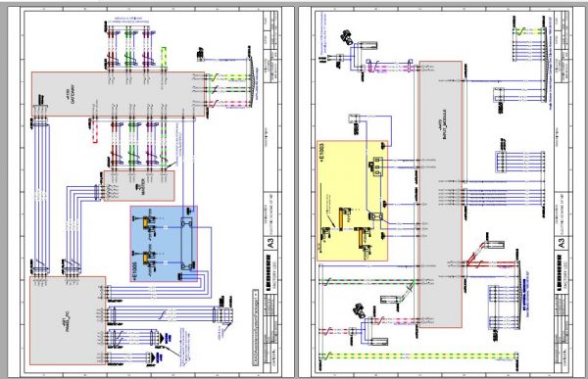Click the A3 format label on right page
The height and width of the screenshot is (379, 588).
(x=562, y=243)
